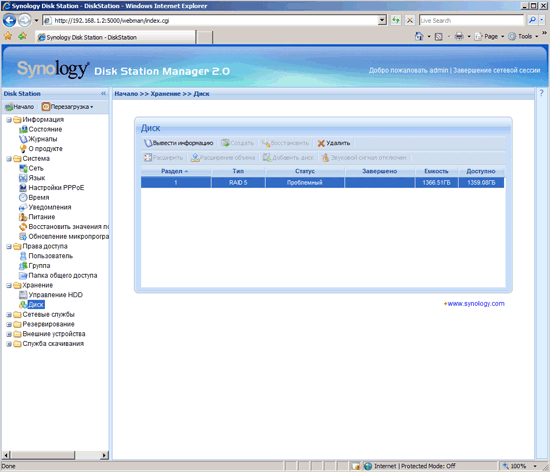Collapse the Информация tree folder
The height and width of the screenshot is (472, 550).
(x=9, y=120)
